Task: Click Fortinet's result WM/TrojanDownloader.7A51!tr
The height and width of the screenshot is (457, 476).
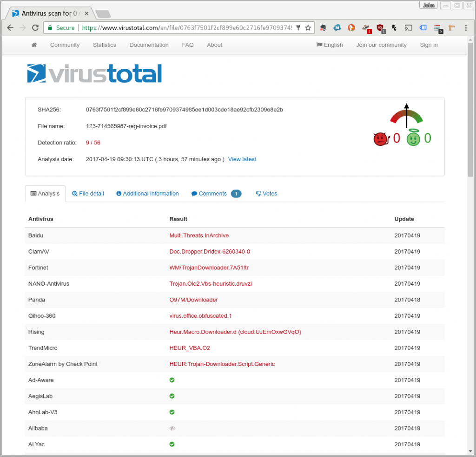Action: (x=209, y=268)
